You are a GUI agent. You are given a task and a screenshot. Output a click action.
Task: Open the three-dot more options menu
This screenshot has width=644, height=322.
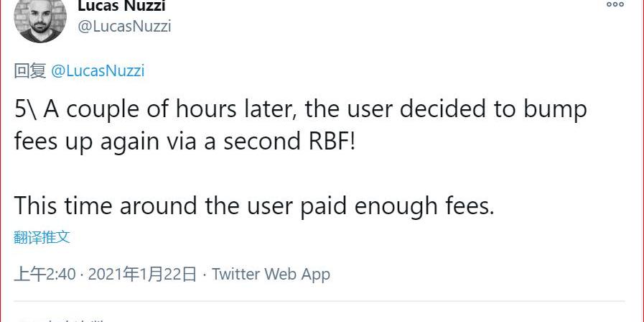point(615,4)
